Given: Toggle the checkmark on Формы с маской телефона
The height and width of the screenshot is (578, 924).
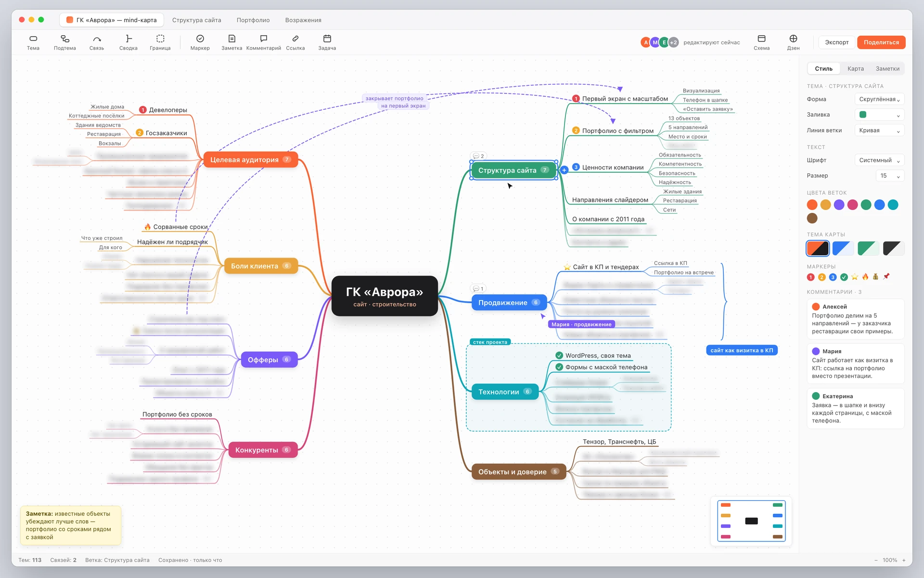Looking at the screenshot, I should pyautogui.click(x=559, y=367).
